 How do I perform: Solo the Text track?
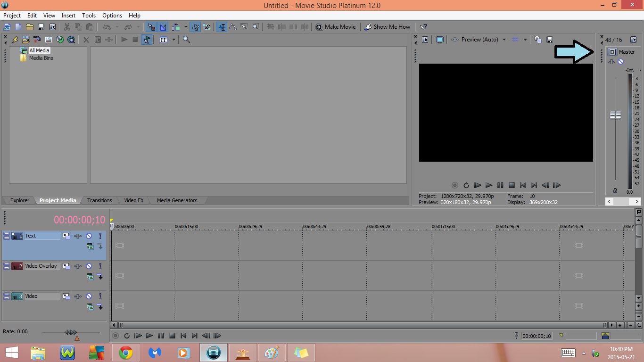tap(100, 236)
